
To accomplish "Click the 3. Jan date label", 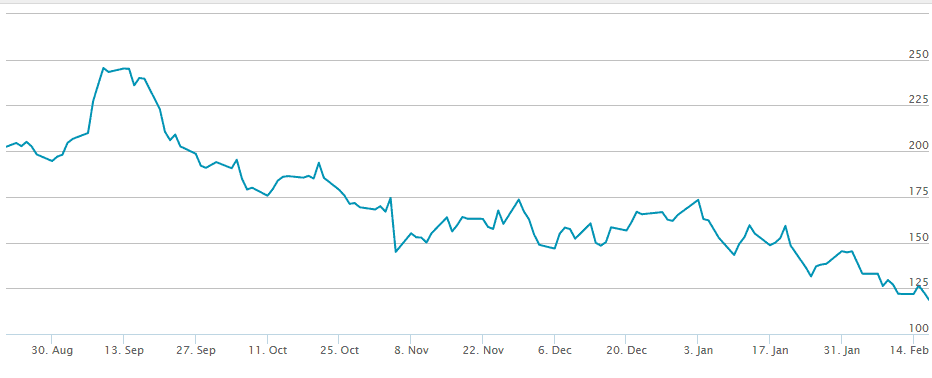I will [x=698, y=351].
